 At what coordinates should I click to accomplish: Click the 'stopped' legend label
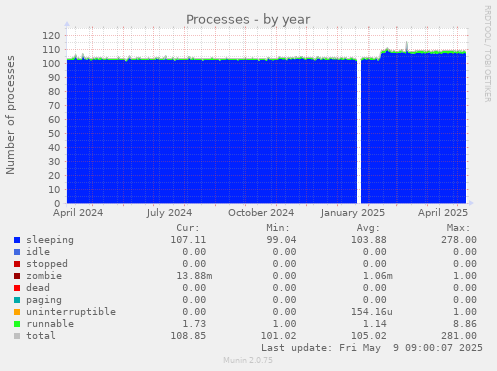[x=47, y=264]
